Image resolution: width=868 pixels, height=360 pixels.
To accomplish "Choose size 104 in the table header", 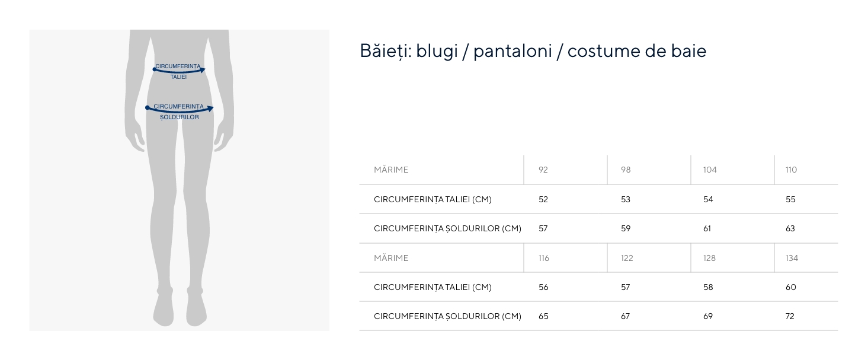I will [x=710, y=170].
